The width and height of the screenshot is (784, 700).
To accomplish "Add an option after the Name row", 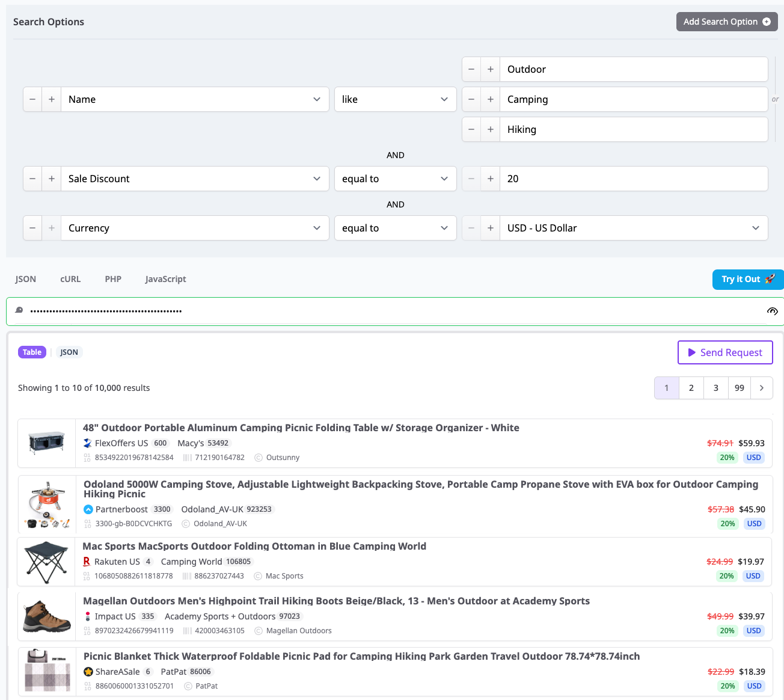I will coord(52,99).
